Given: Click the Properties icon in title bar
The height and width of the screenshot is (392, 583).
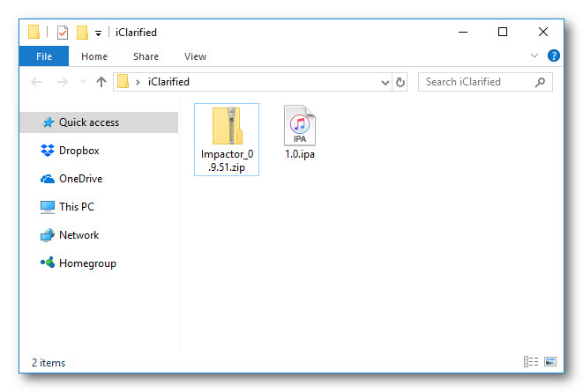Looking at the screenshot, I should (63, 33).
